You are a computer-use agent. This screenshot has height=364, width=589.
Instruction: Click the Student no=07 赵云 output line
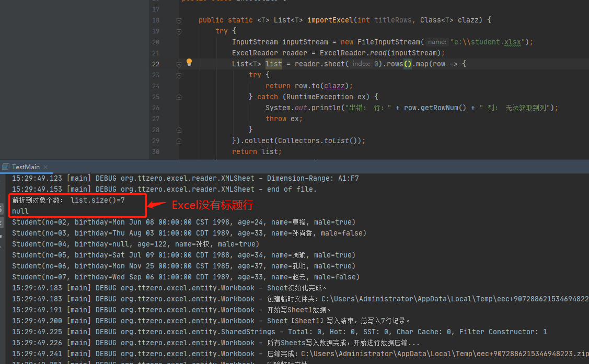(x=186, y=277)
